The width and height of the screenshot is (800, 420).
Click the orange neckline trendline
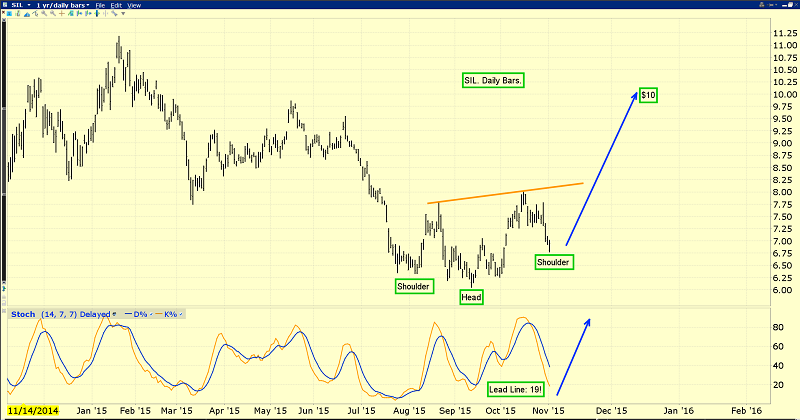point(505,193)
